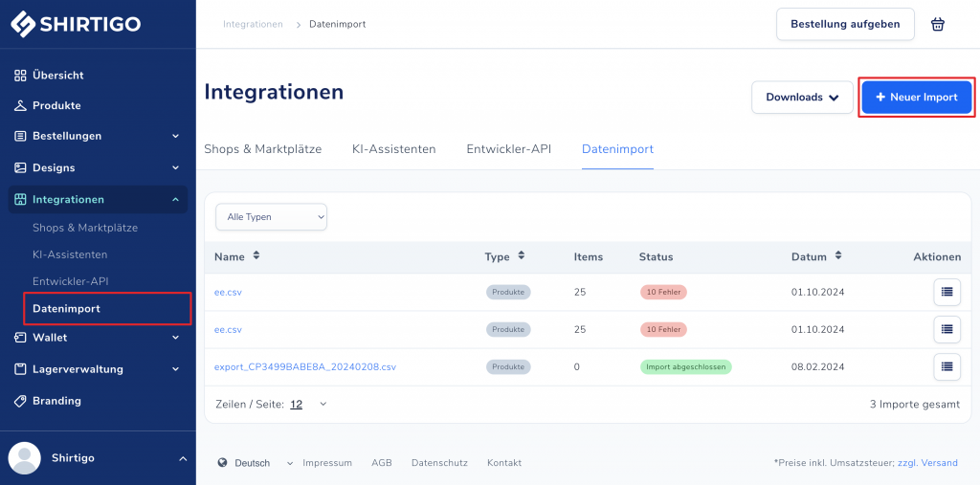This screenshot has height=485, width=980.
Task: Open the ee.csv file link in the second row
Action: (228, 329)
